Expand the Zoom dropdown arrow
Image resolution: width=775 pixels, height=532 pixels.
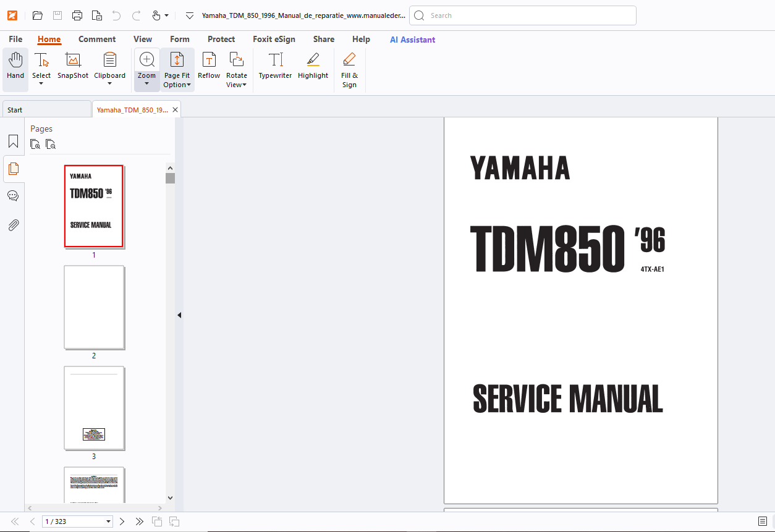tap(147, 83)
